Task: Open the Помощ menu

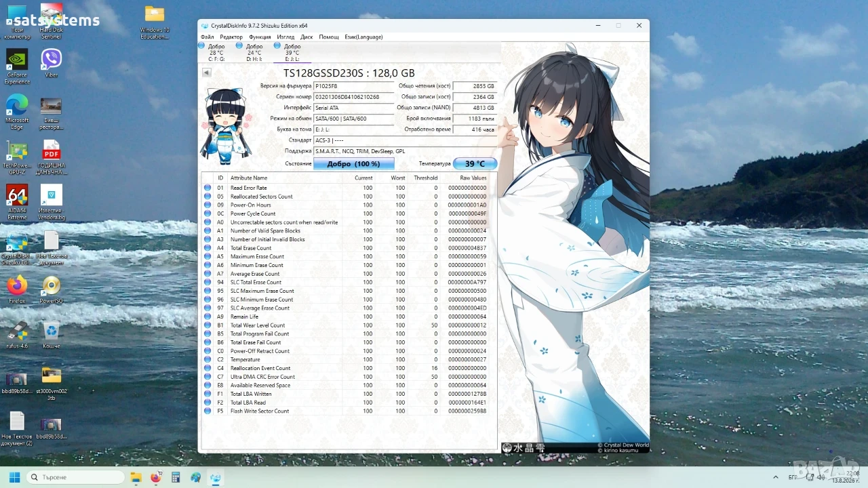Action: (x=329, y=37)
